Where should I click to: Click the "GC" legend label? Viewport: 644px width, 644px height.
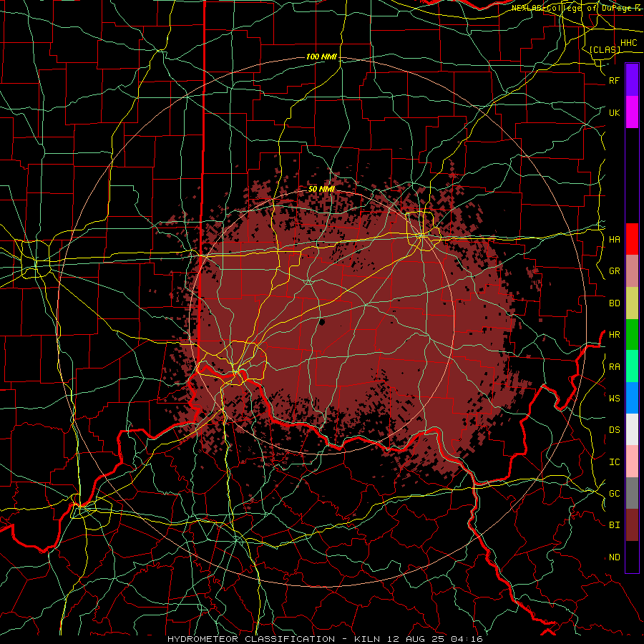(614, 494)
